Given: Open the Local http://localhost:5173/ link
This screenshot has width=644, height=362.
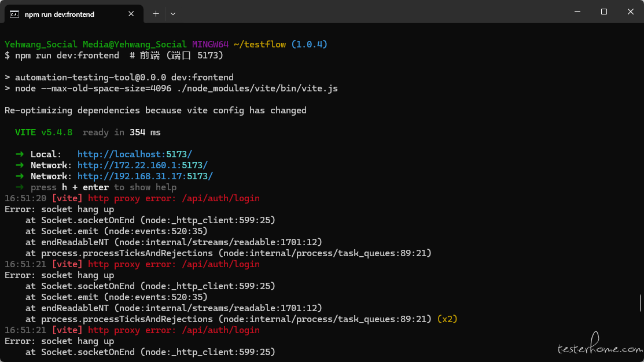Looking at the screenshot, I should tap(134, 154).
